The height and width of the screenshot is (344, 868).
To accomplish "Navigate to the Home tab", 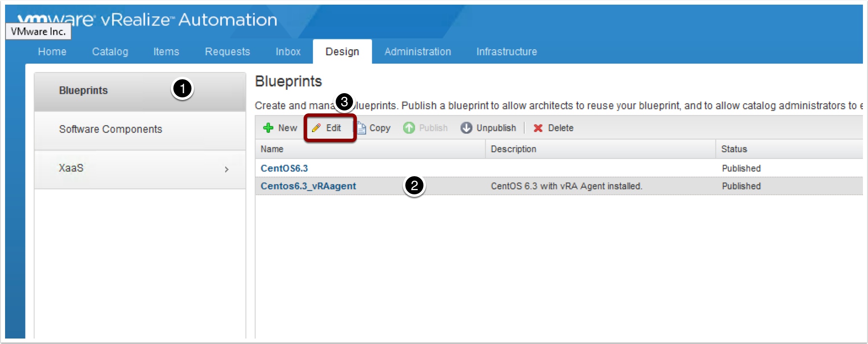I will coord(52,51).
